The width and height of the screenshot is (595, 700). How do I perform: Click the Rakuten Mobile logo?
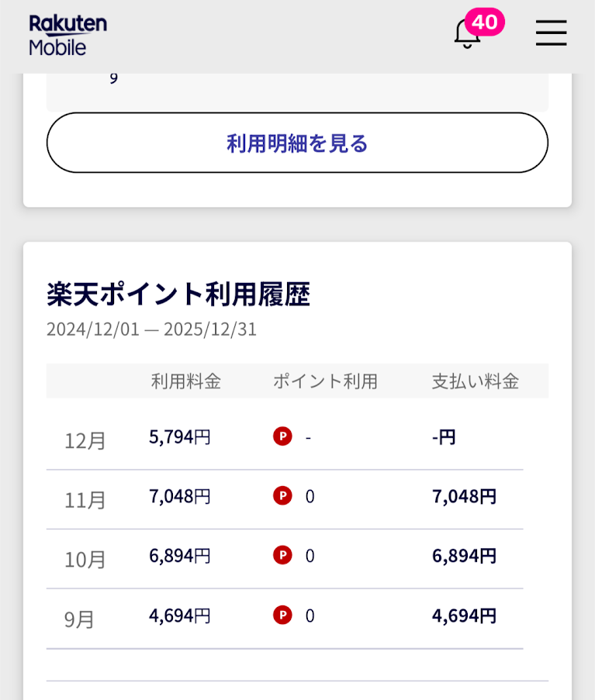pyautogui.click(x=68, y=35)
